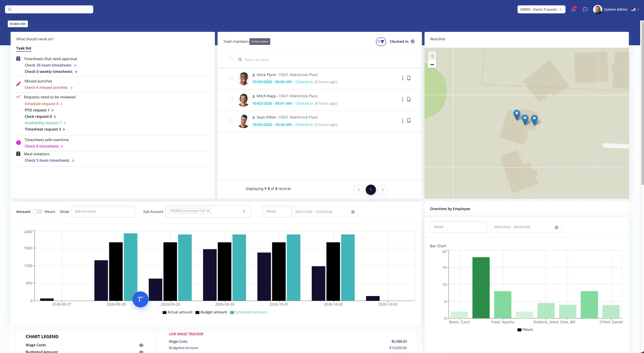The width and height of the screenshot is (644, 353).
Task: Open Check 35 team timesheets link
Action: [x=51, y=65]
